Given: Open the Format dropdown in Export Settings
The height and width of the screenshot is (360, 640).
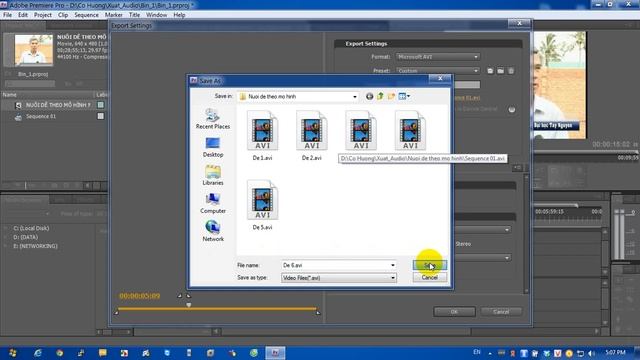Looking at the screenshot, I should [438, 57].
